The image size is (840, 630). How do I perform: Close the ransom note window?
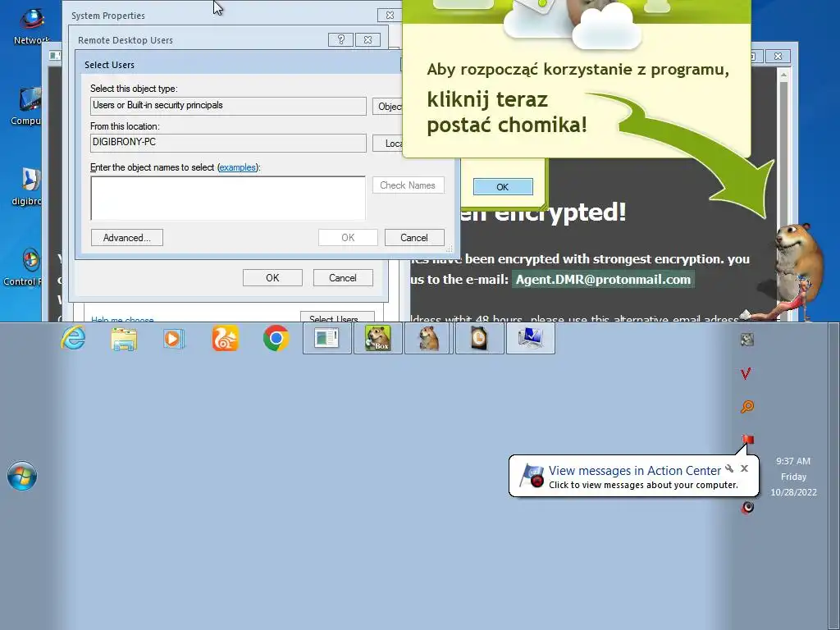click(778, 56)
